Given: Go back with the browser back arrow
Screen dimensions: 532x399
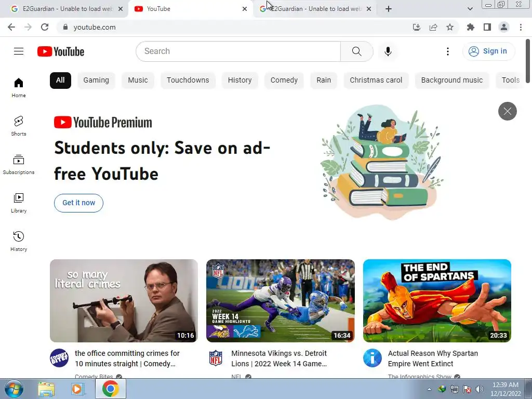Looking at the screenshot, I should [11, 27].
